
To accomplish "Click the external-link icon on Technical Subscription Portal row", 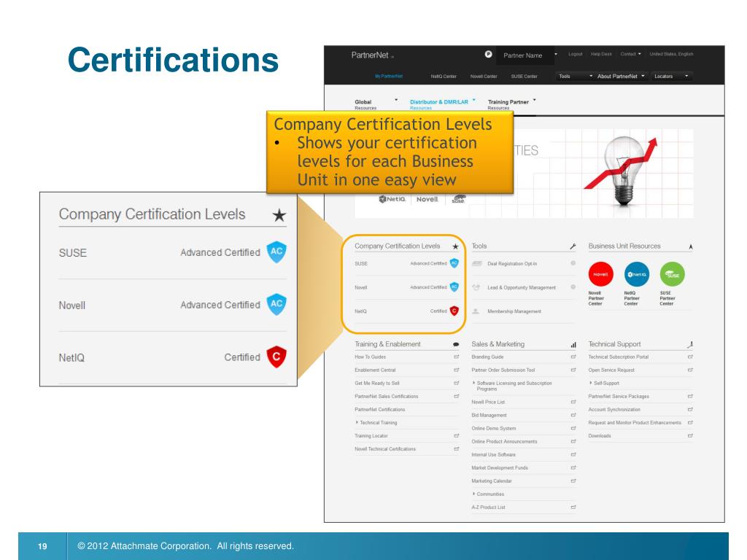I will [690, 357].
